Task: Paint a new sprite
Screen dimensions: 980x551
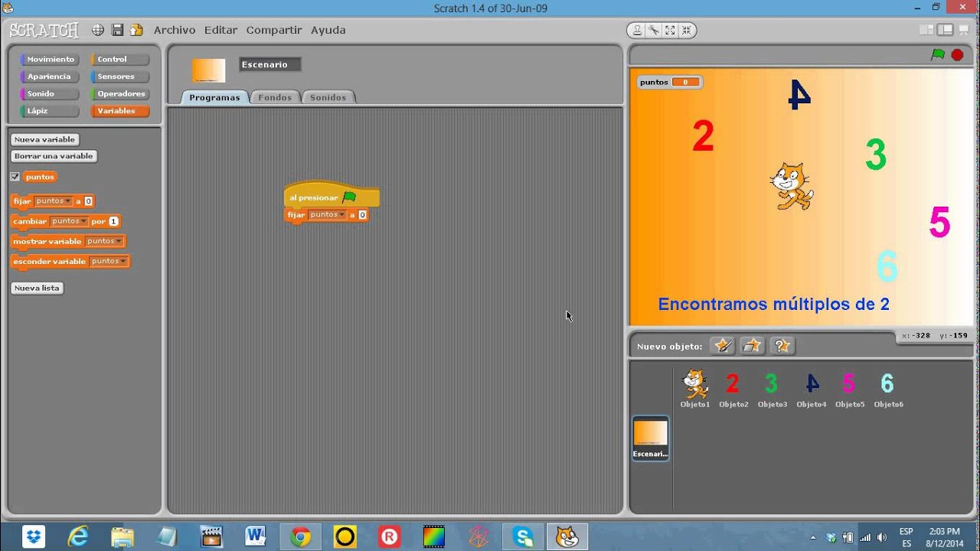Action: coord(722,346)
